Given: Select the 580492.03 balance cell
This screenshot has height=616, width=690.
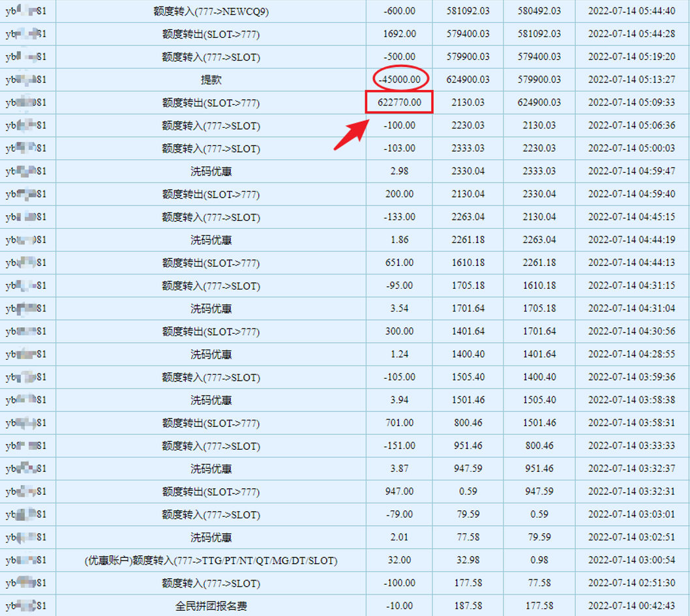Looking at the screenshot, I should coord(539,11).
